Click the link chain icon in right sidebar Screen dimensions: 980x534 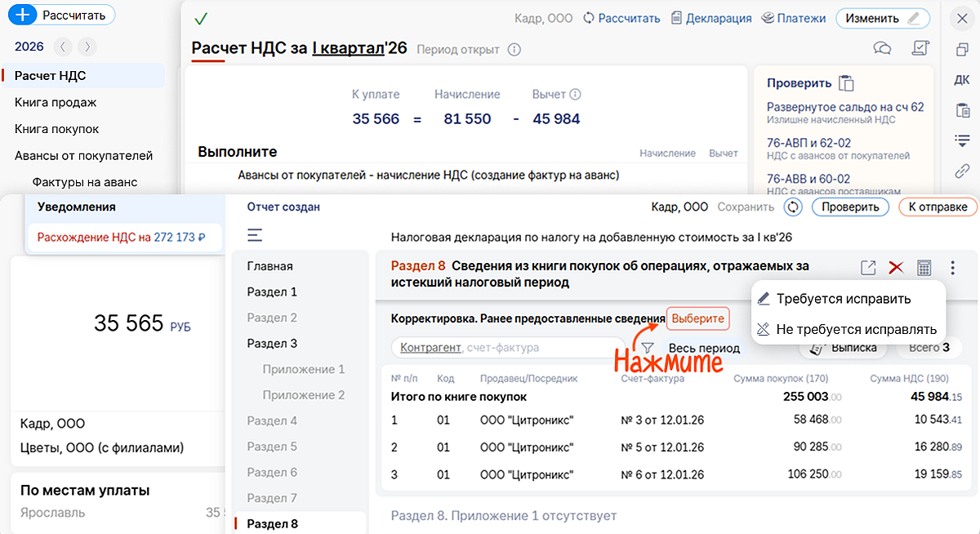tap(962, 171)
